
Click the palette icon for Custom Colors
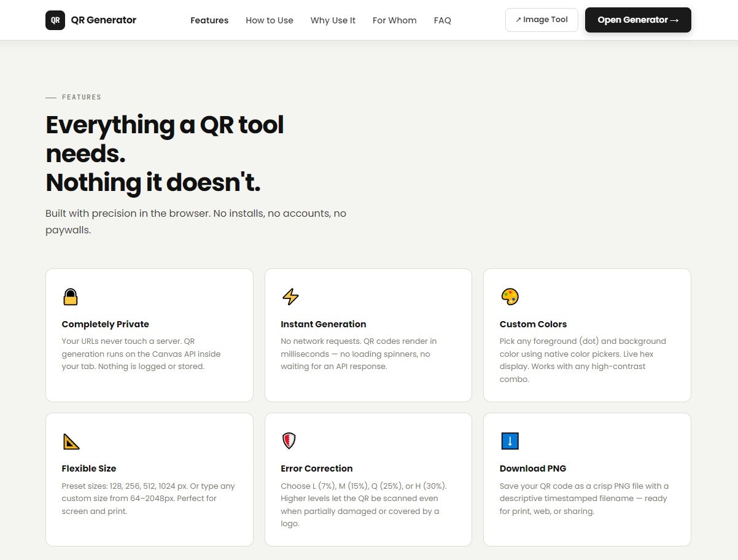coord(508,297)
